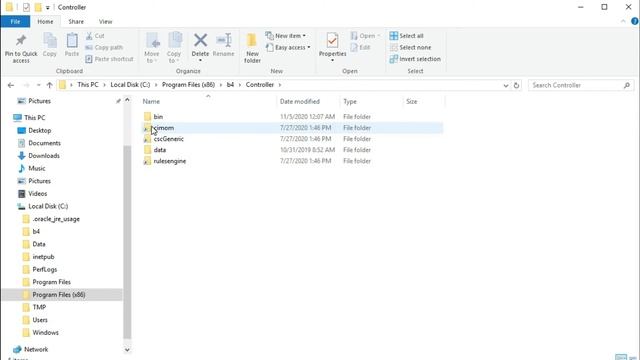The width and height of the screenshot is (640, 360).
Task: Choose Paste shortcut in the ribbon
Action: point(109,59)
